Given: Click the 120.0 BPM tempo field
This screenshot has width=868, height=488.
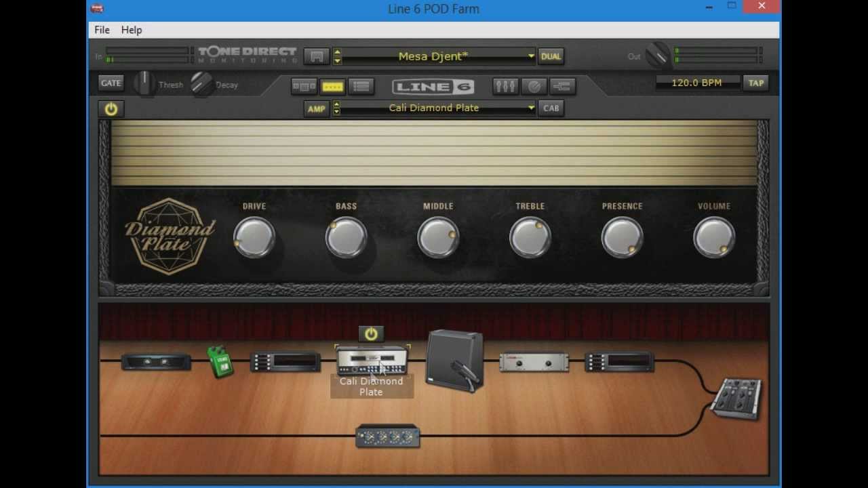Looking at the screenshot, I should click(x=696, y=83).
